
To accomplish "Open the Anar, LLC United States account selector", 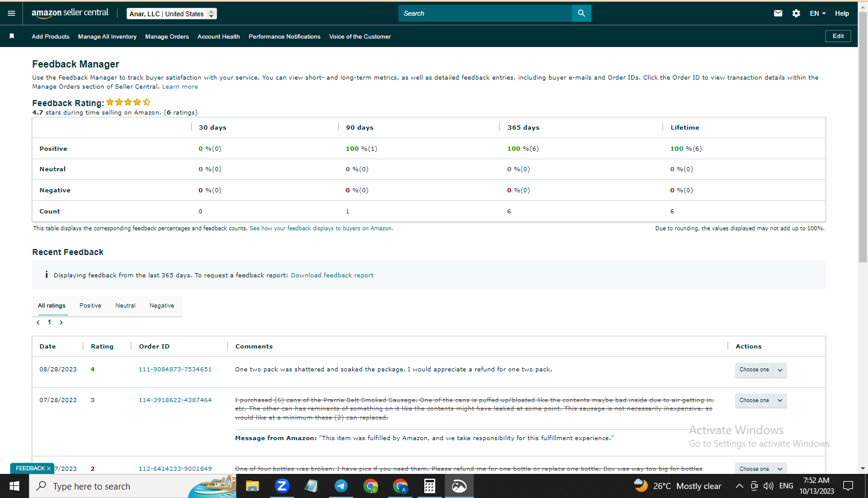I will point(172,14).
